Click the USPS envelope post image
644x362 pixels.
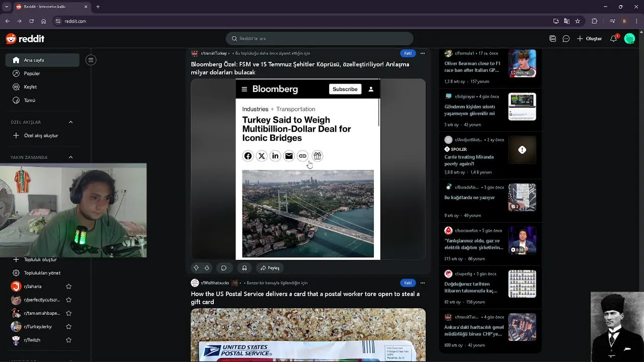point(308,335)
